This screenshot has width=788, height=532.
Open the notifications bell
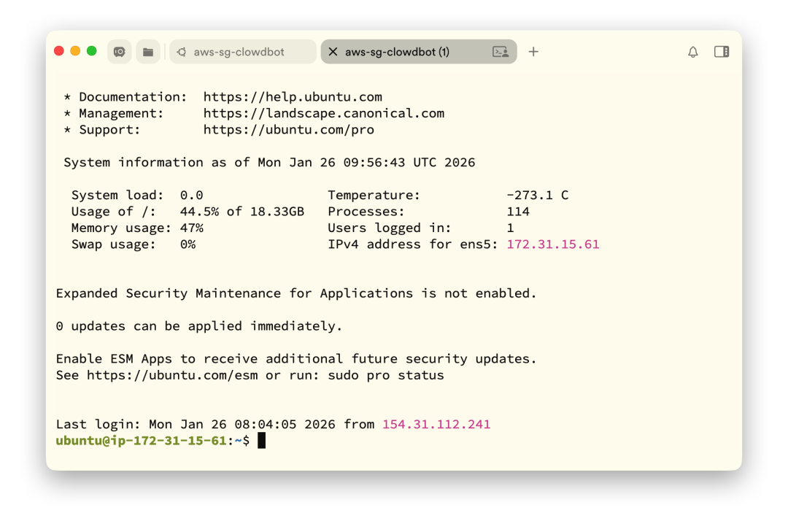(x=693, y=52)
